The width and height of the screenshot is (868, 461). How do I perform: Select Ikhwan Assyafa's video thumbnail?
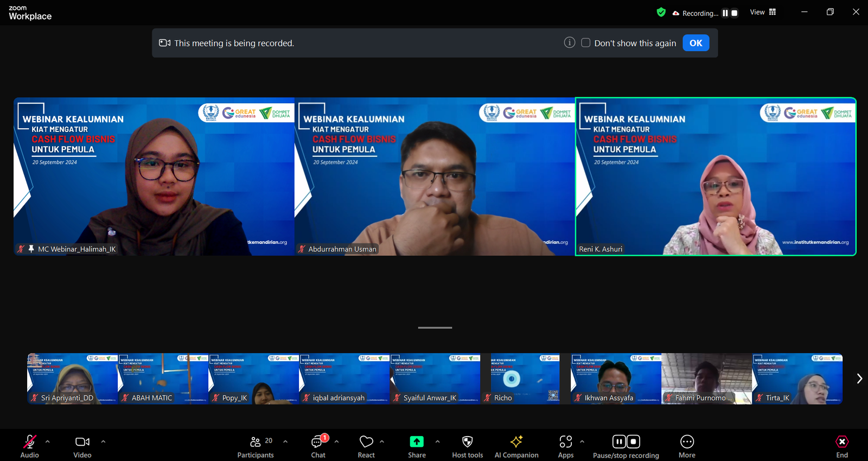pyautogui.click(x=616, y=378)
